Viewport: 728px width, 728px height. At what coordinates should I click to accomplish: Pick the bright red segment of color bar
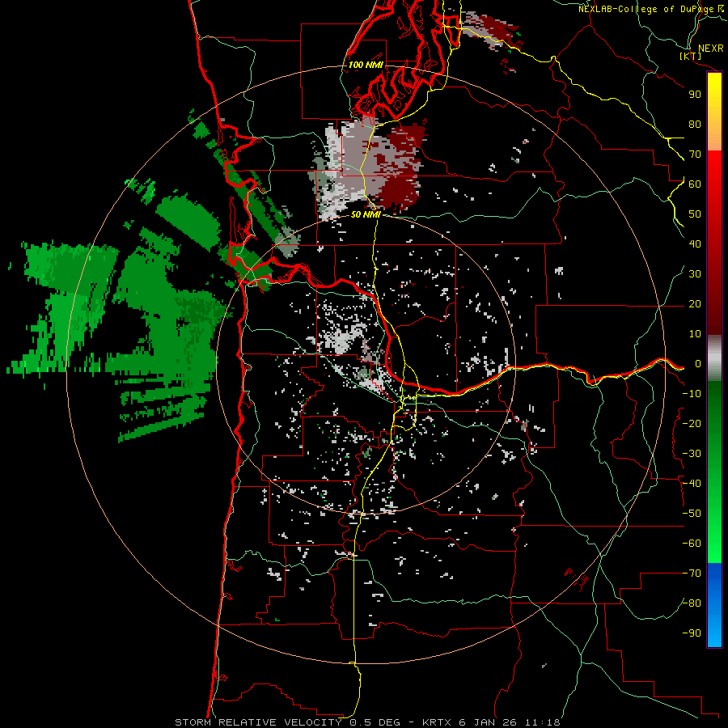(714, 176)
